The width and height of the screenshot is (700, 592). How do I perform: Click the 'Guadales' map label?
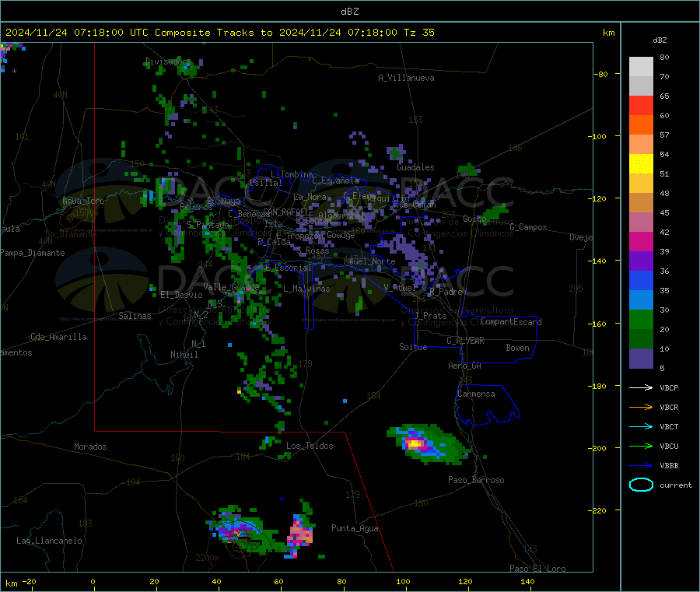point(415,167)
